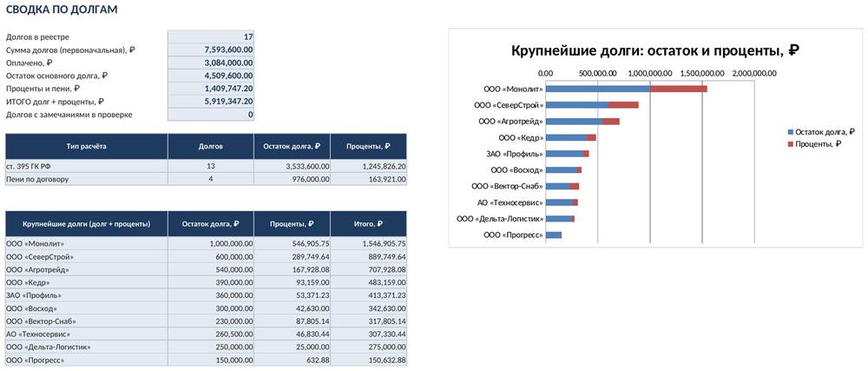Click the table cell ООО «Вектор-Снаб»
Viewport: 868px width, 371px height.
(86, 321)
